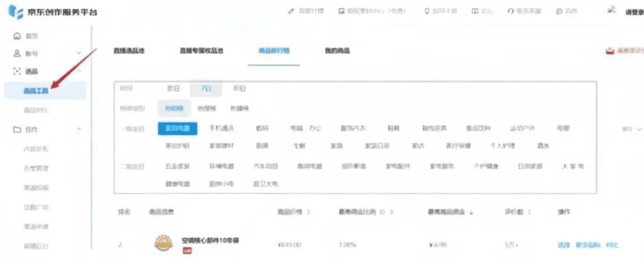Click the location pin icon in header
Screen dimensions: 644x258
426,11
